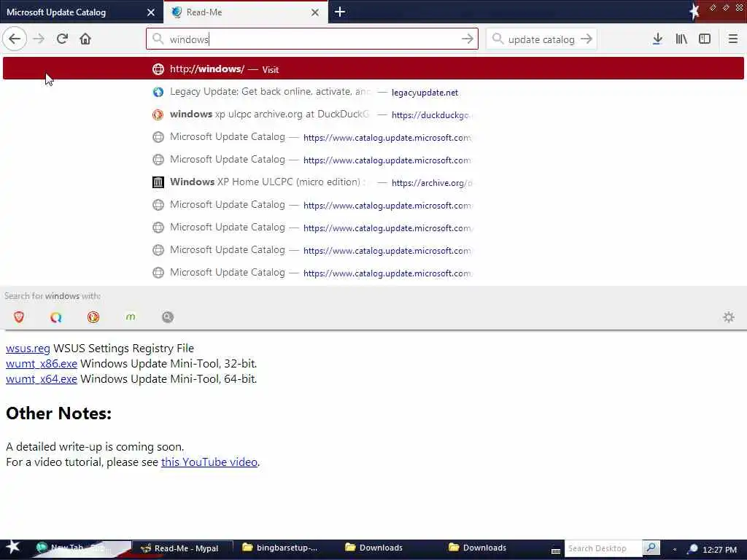Click 'WSUS Settings Registry File' text
The width and height of the screenshot is (747, 560).
pos(124,349)
